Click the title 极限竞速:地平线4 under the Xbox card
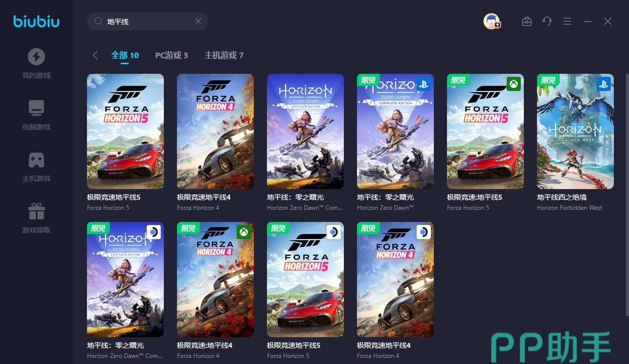The image size is (629, 364). [205, 345]
